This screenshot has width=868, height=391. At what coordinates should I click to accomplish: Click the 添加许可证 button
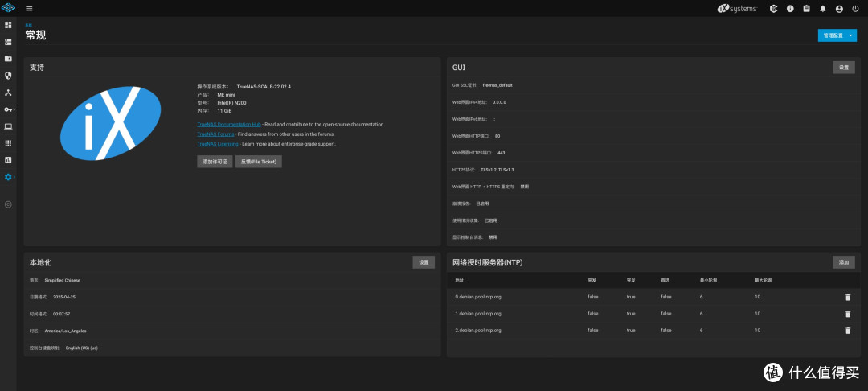[215, 162]
